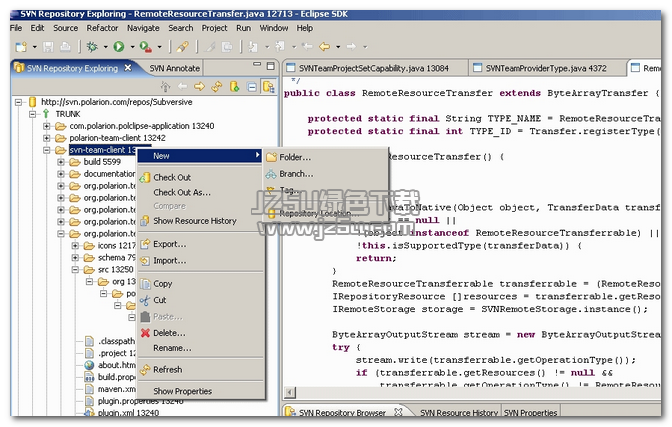Open the External Tools dropdown arrow
The image size is (672, 427).
[159, 46]
